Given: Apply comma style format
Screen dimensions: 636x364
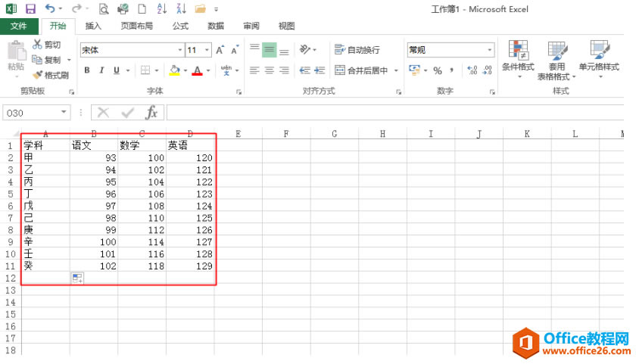Looking at the screenshot, I should (x=451, y=70).
